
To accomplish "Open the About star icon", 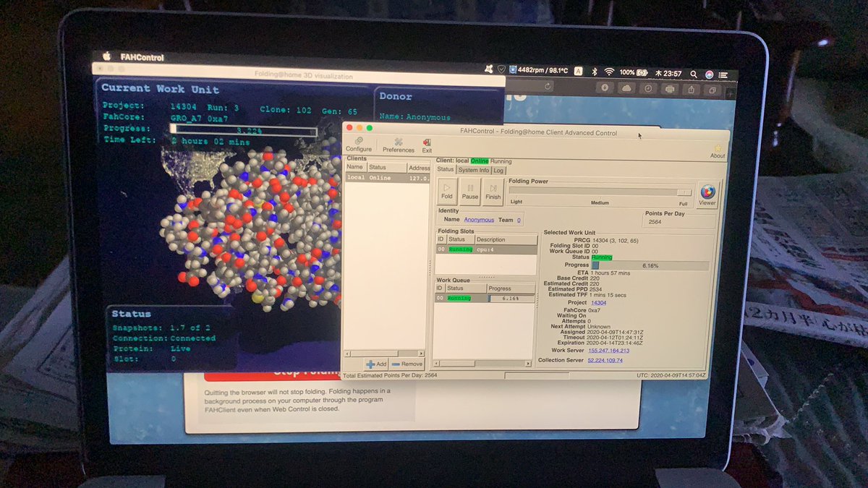I will pos(718,151).
